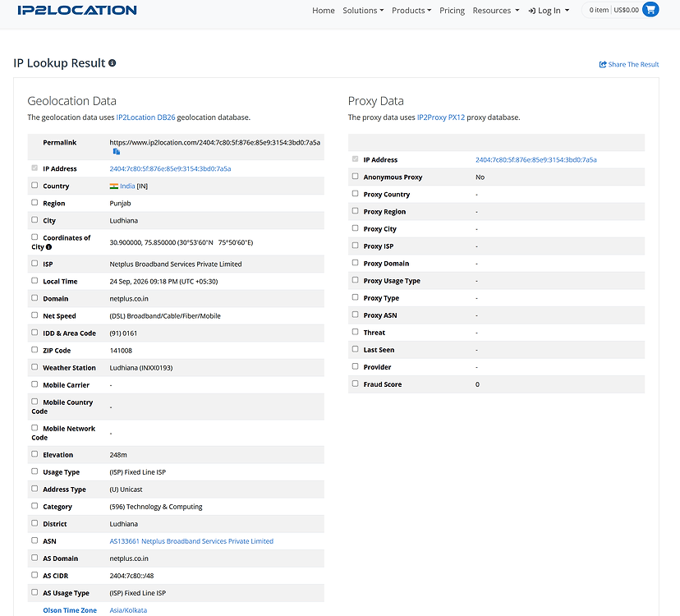Expand the Log In dropdown
This screenshot has height=616, width=680.
tap(549, 11)
